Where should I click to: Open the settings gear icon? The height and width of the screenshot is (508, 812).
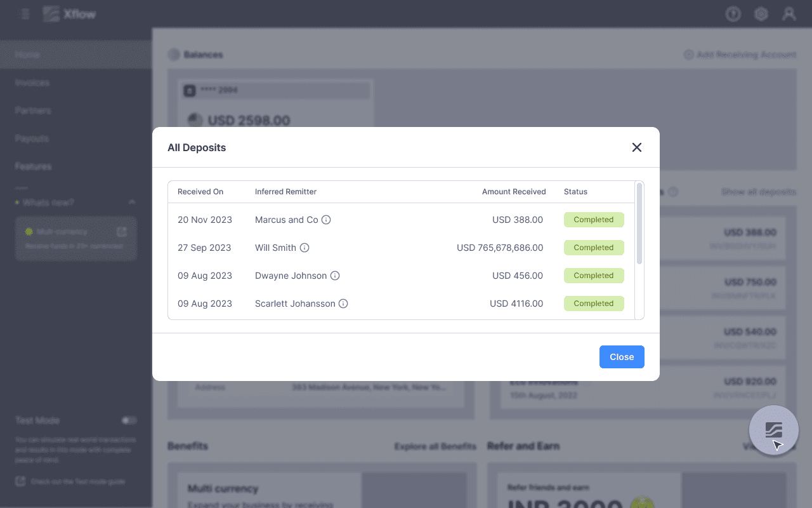pyautogui.click(x=761, y=14)
